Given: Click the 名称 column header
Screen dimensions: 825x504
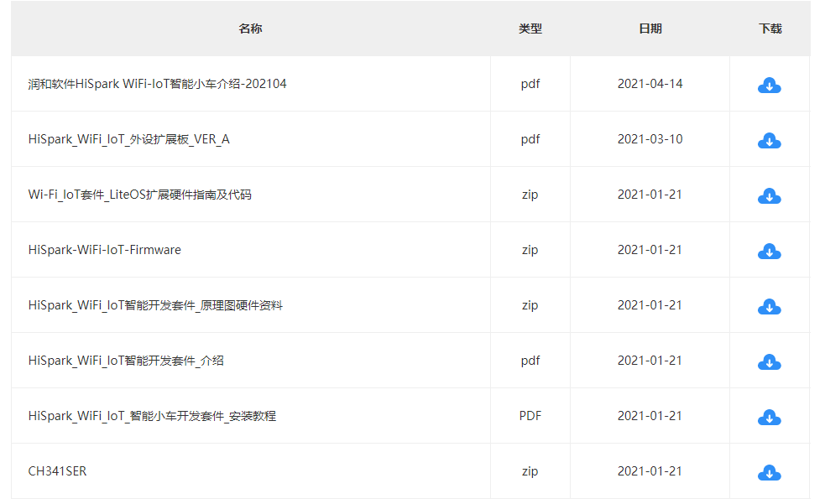Looking at the screenshot, I should point(250,29).
